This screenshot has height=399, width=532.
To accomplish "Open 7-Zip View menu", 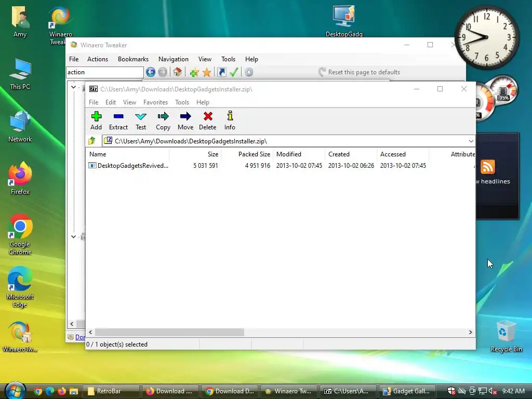I will [x=129, y=102].
